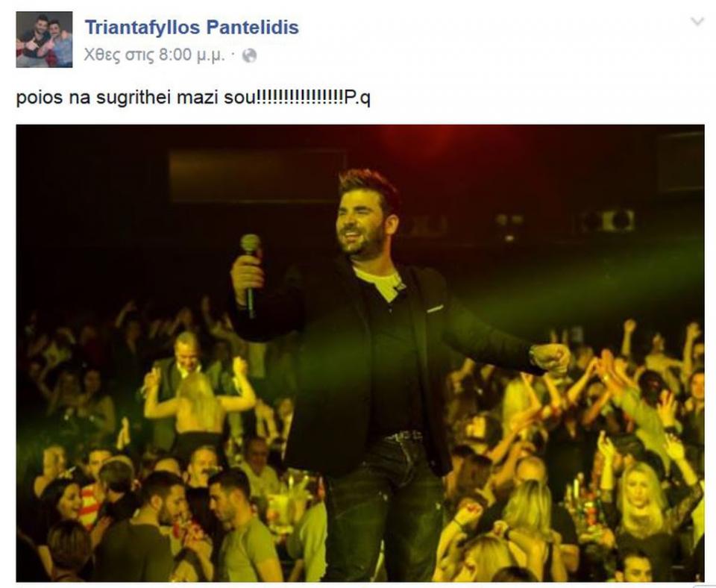
Task: Open Triantafyllos Pantelidis profile link
Action: [x=192, y=28]
